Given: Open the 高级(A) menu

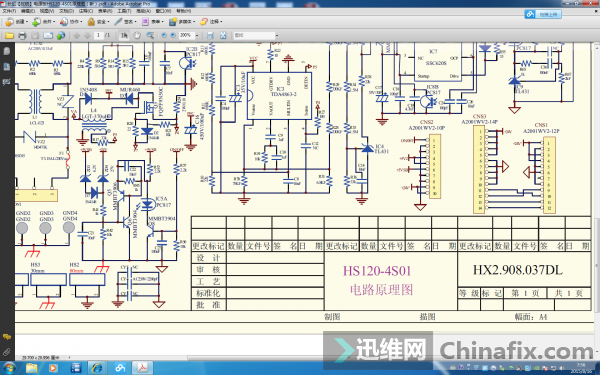Looking at the screenshot, I should [x=143, y=11].
